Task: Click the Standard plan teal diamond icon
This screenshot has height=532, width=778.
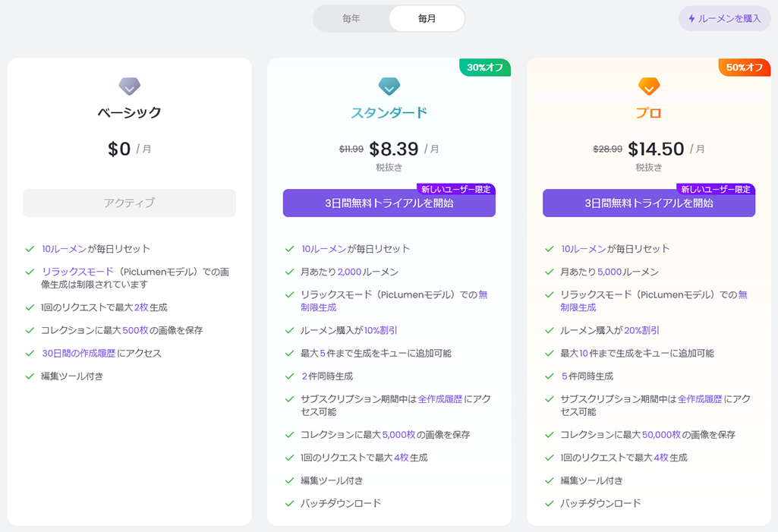Action: 389,87
